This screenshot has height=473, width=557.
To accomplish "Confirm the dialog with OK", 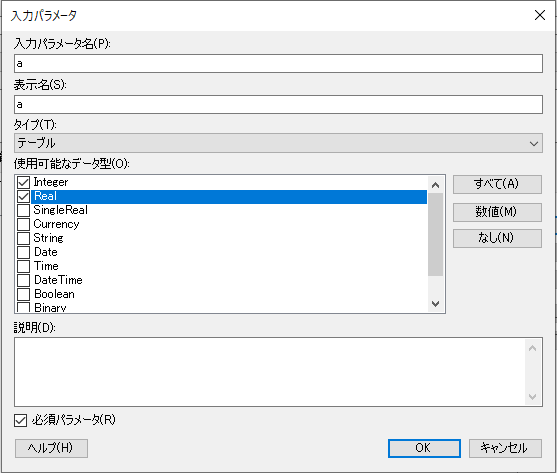I will 424,448.
